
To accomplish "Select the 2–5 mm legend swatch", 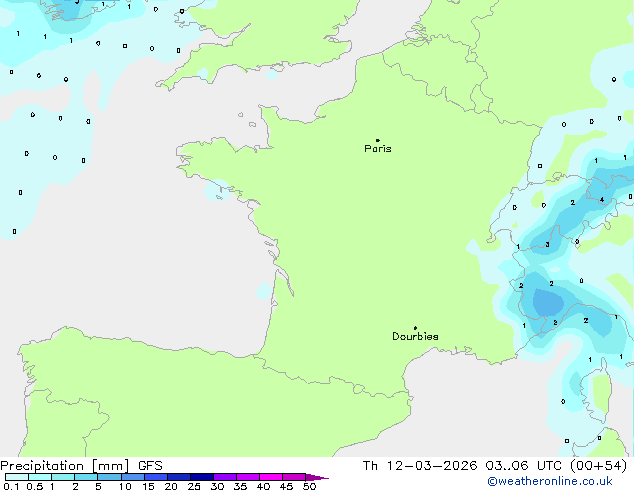I will (x=86, y=477).
